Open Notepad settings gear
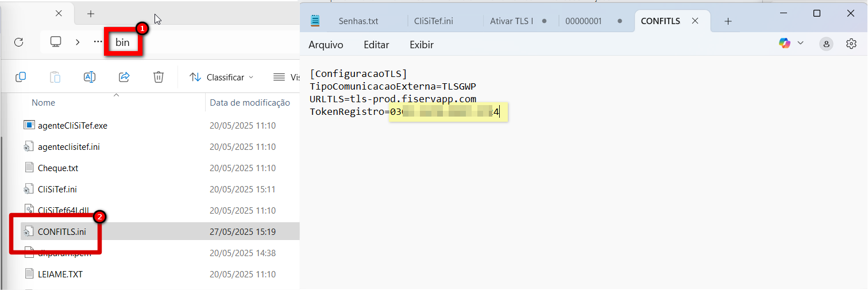868x290 pixels. (x=851, y=44)
